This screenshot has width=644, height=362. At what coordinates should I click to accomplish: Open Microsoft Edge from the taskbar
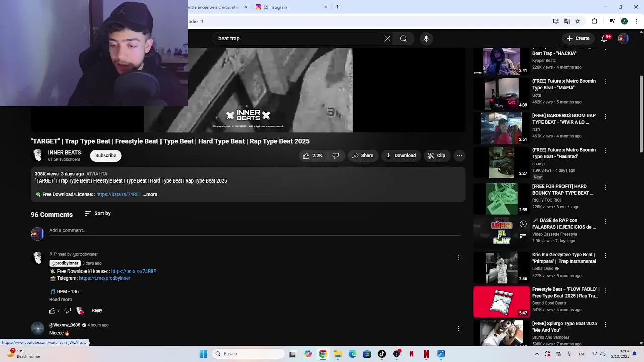pos(352,354)
